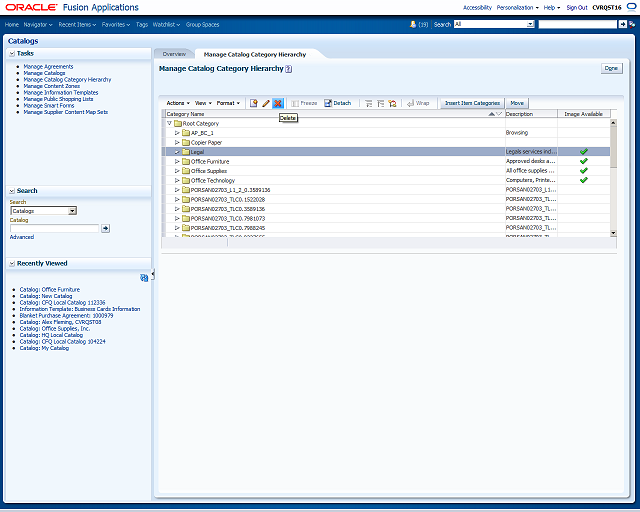The image size is (640, 512).
Task: Click the Root Category folder icon
Action: (178, 123)
